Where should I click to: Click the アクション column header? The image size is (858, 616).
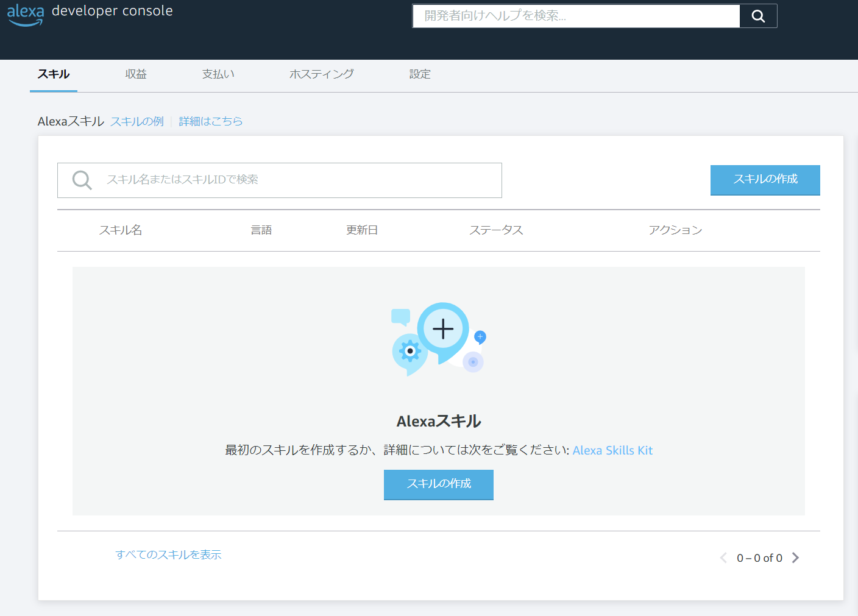coord(675,230)
